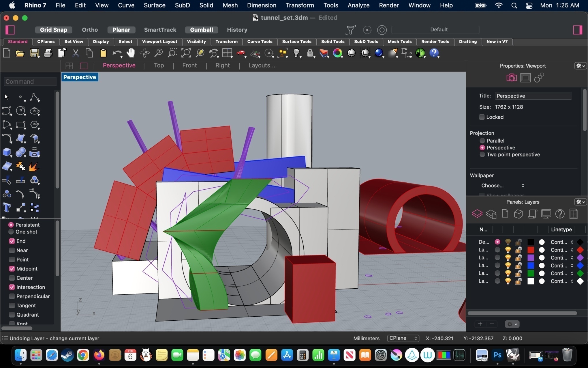Click the purple layer color swatch
The width and height of the screenshot is (588, 368).
coord(531,258)
